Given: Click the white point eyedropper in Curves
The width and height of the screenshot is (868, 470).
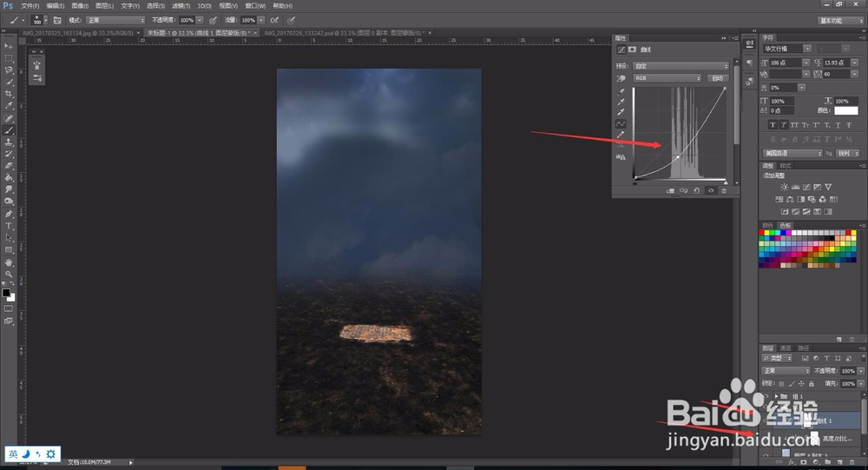Looking at the screenshot, I should click(621, 112).
